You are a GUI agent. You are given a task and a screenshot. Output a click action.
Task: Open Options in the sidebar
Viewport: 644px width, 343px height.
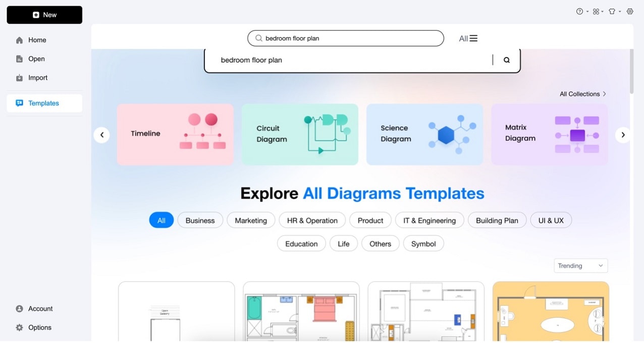tap(40, 327)
